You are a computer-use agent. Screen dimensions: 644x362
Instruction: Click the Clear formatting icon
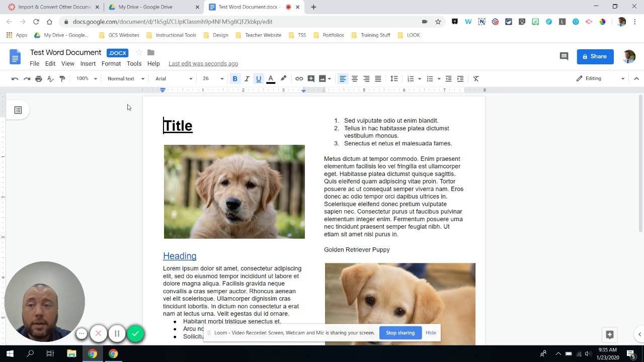[x=476, y=78]
